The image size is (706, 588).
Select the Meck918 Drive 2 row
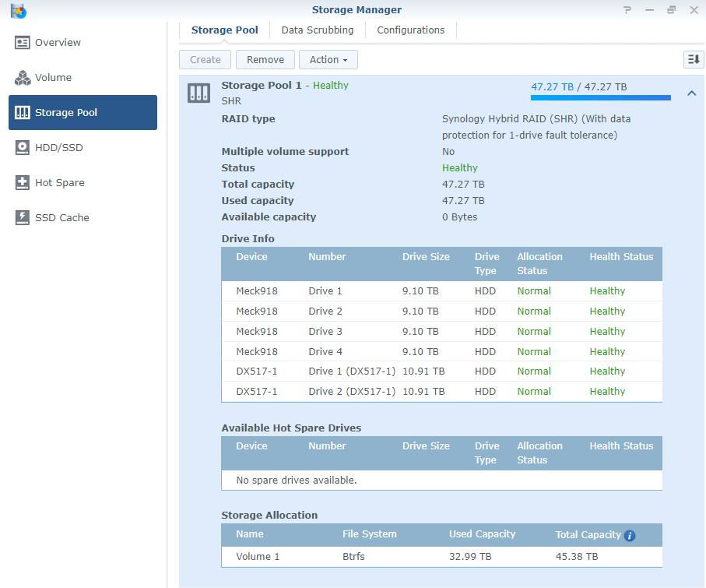[441, 312]
